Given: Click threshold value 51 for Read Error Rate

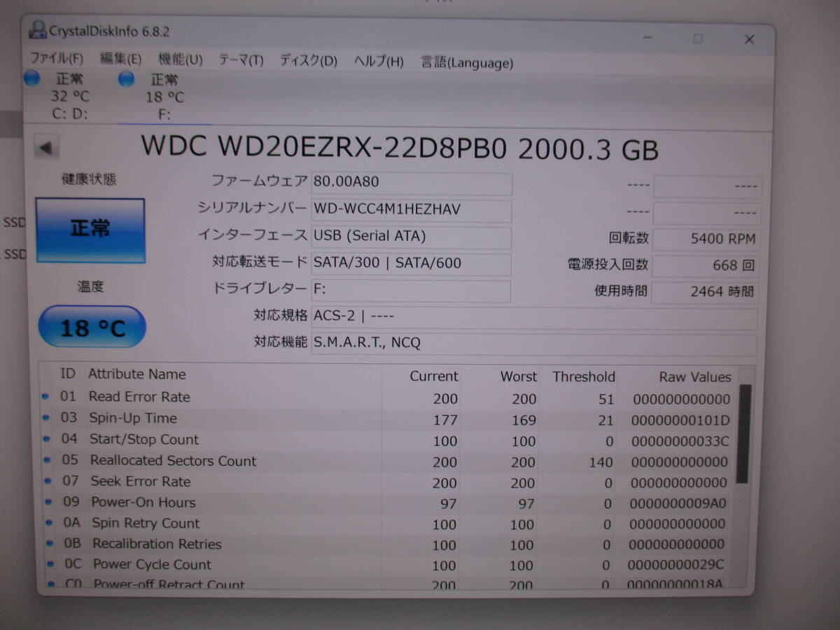Looking at the screenshot, I should point(606,399).
